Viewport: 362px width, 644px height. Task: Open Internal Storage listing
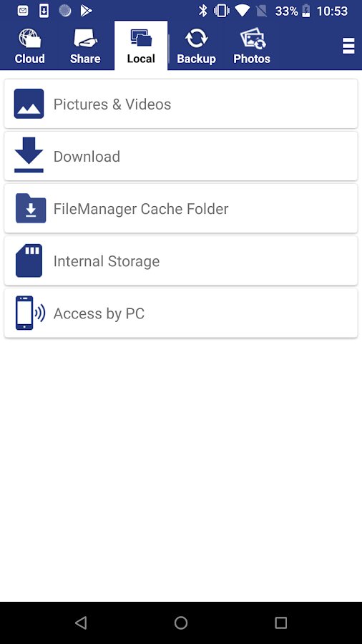tap(180, 260)
